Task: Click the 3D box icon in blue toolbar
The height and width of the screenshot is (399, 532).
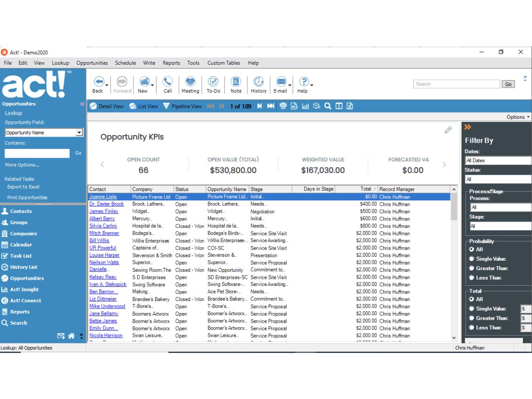Action: [x=317, y=106]
